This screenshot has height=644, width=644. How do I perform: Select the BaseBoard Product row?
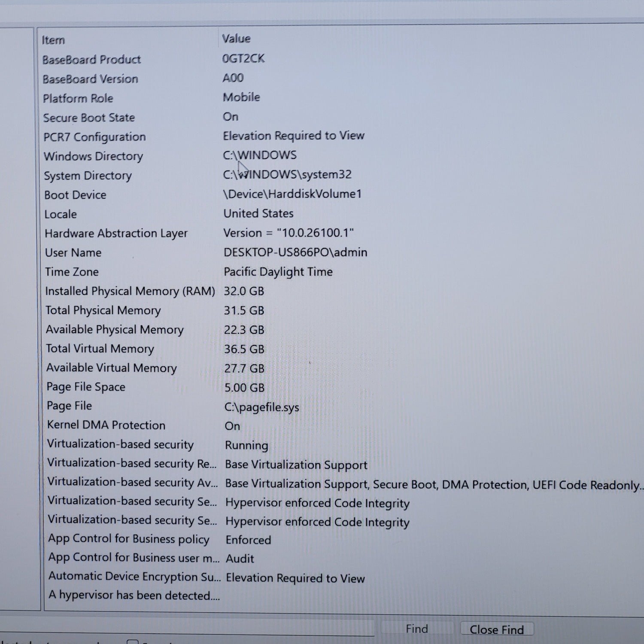(91, 60)
